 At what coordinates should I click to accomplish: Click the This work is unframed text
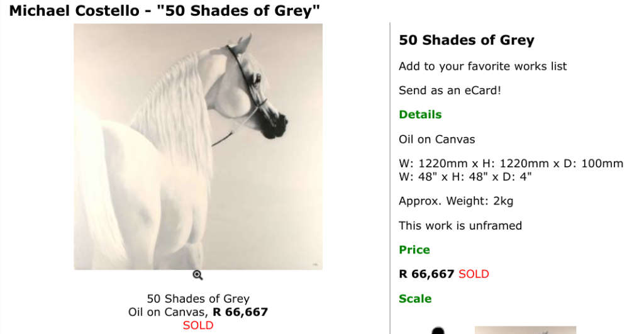(460, 225)
